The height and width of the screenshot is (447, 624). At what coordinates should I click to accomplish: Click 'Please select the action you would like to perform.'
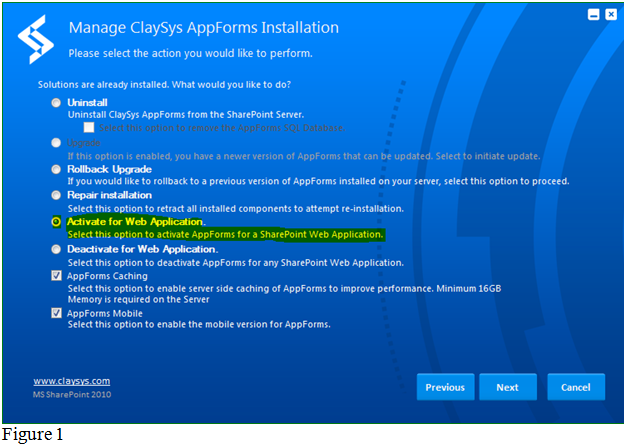point(190,53)
